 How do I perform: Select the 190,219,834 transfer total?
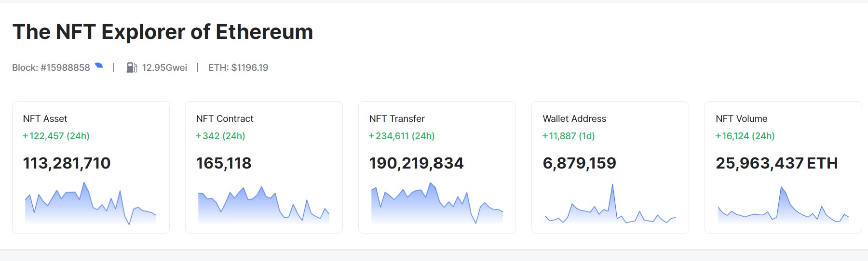click(x=416, y=163)
